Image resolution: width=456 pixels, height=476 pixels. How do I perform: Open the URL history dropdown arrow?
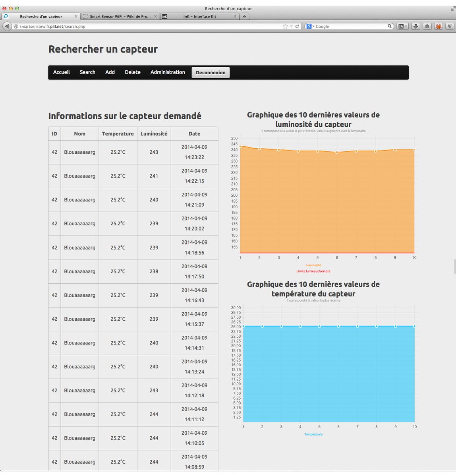(x=291, y=27)
